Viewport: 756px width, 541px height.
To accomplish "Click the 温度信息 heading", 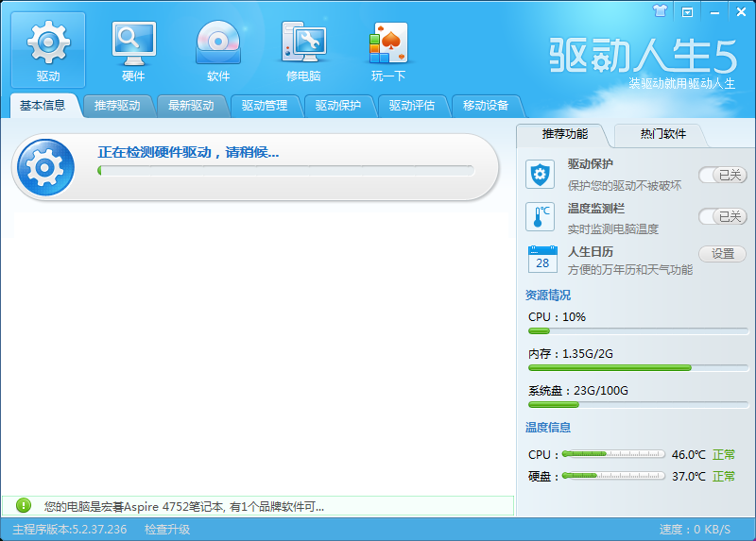I will point(548,428).
